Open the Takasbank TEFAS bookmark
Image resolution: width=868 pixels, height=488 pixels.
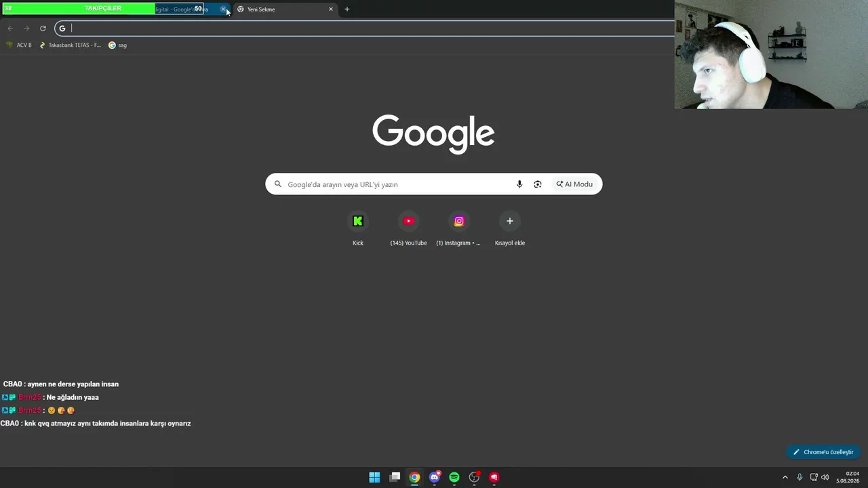coord(70,45)
